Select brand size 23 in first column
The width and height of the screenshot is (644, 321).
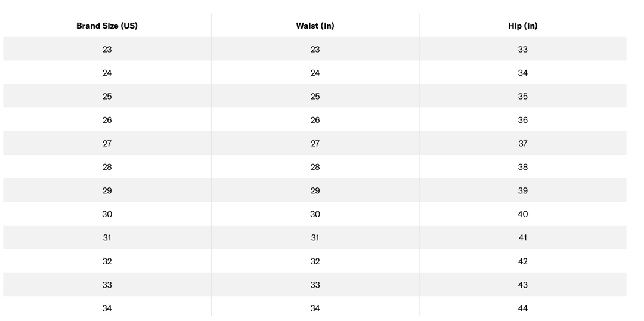(x=107, y=50)
